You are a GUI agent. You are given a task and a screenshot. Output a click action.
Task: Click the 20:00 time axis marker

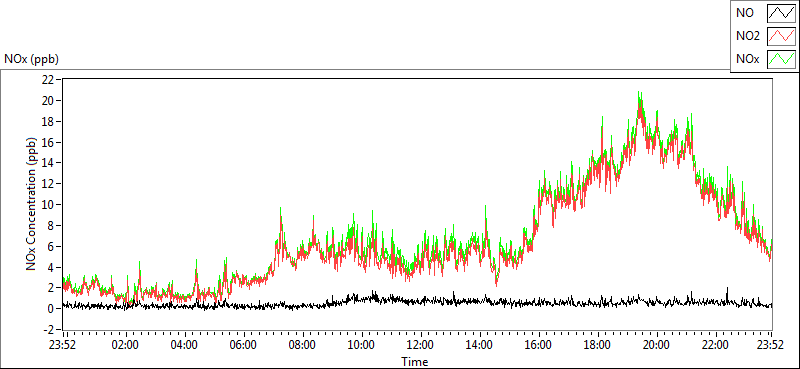657,344
